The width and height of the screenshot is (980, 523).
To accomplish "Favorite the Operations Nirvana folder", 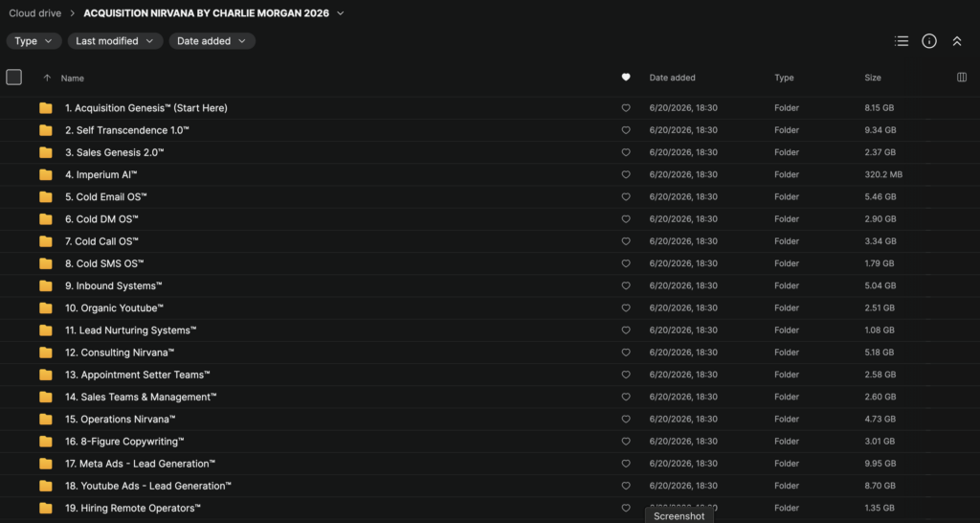I will tap(626, 420).
